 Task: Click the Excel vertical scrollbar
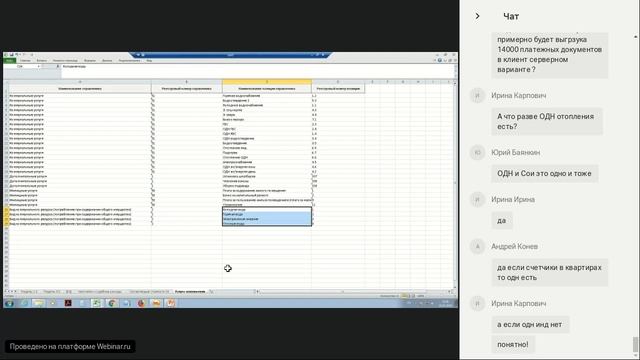(x=455, y=184)
